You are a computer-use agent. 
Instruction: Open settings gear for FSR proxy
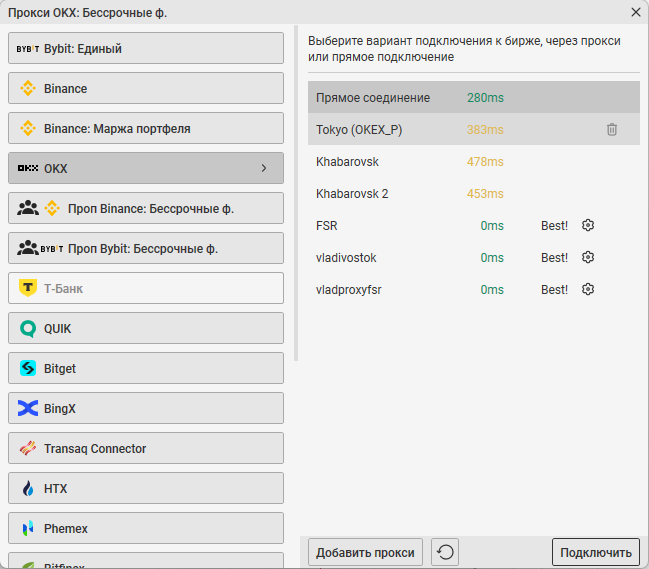[x=588, y=226]
